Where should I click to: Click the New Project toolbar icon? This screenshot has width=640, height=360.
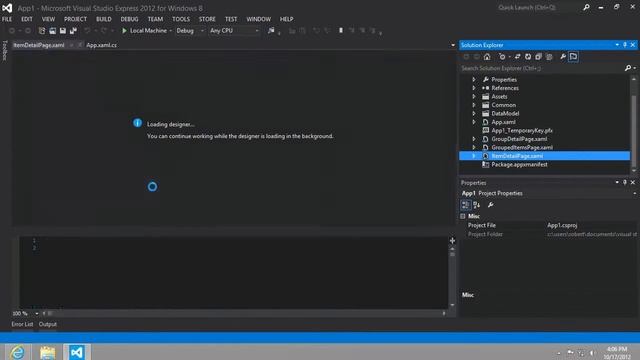tap(42, 31)
